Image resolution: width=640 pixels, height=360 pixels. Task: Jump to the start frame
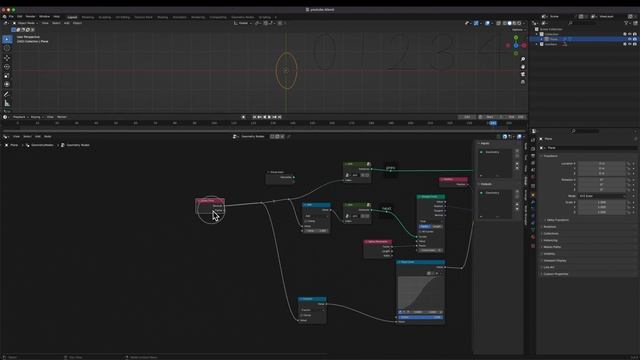254,117
